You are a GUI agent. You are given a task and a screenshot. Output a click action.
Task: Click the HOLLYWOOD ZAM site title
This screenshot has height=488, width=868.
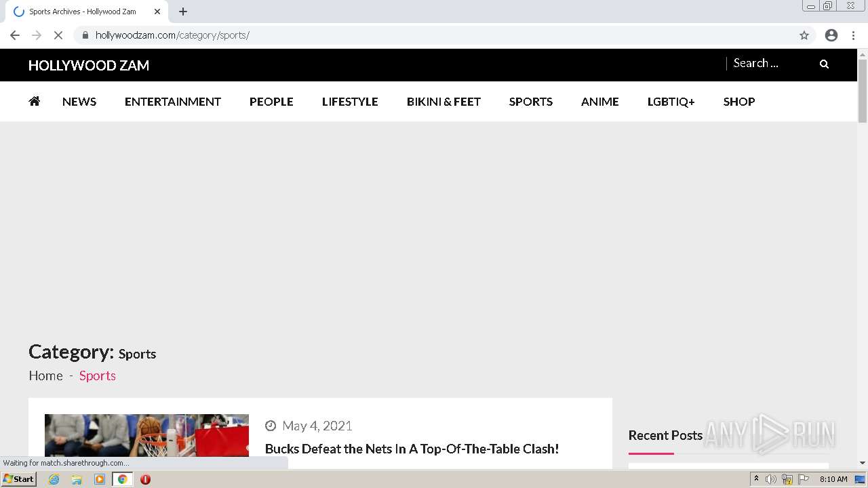[x=89, y=65]
